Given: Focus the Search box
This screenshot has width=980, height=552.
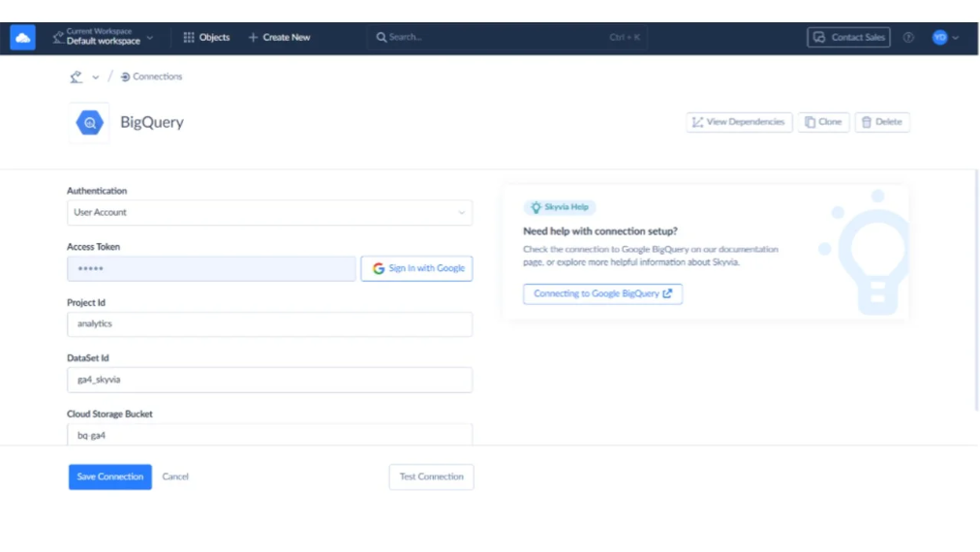Looking at the screenshot, I should 507,38.
